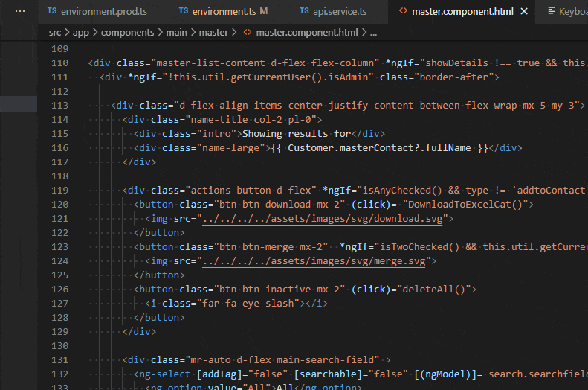Click the main breadcrumb segment
Screen dimensions: 588x390
176,33
